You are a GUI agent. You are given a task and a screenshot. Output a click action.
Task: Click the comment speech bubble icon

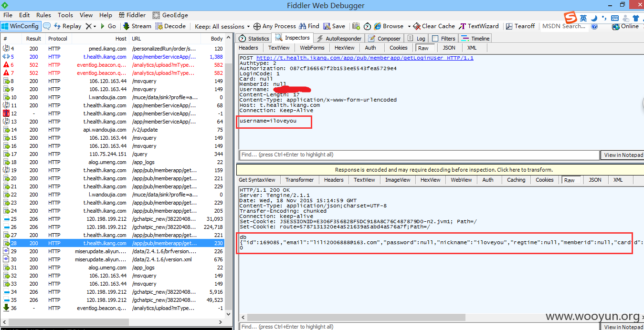[47, 26]
